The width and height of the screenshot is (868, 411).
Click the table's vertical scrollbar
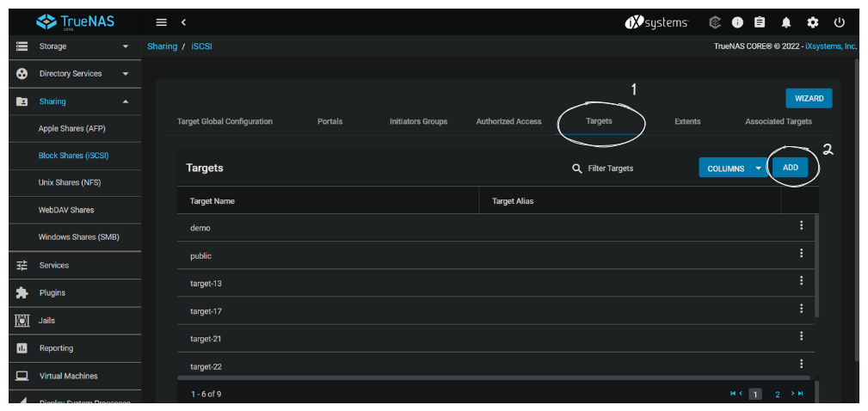coord(816,266)
